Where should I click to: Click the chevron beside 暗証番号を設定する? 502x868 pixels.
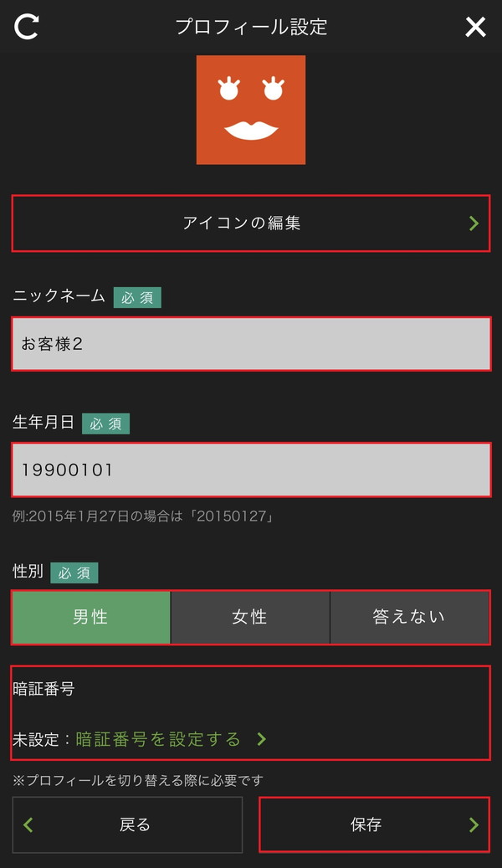(262, 739)
